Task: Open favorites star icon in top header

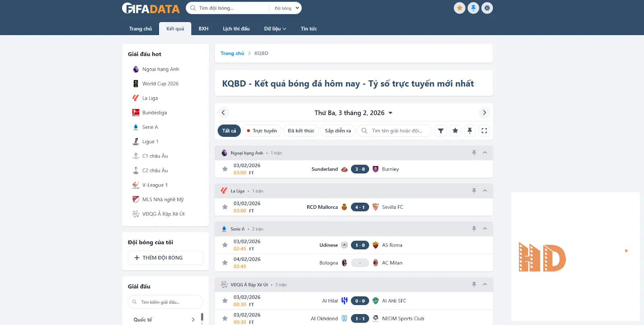Action: pos(459,8)
